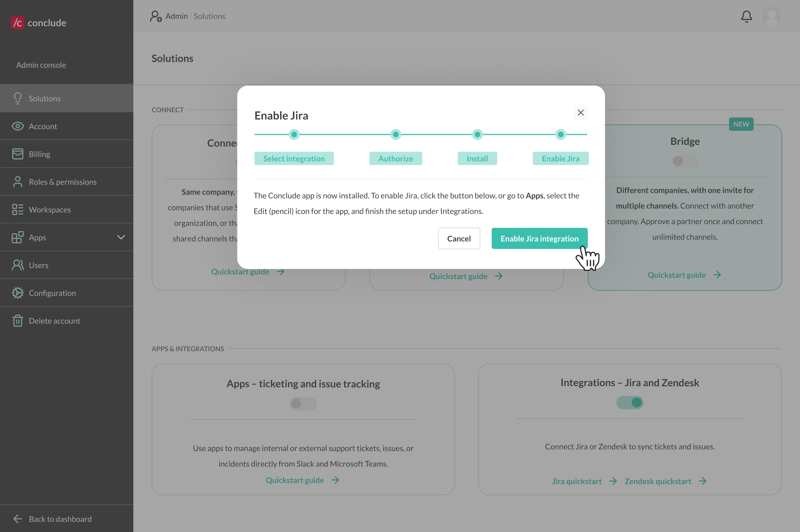Expand the Apps sidebar chevron

click(x=121, y=237)
